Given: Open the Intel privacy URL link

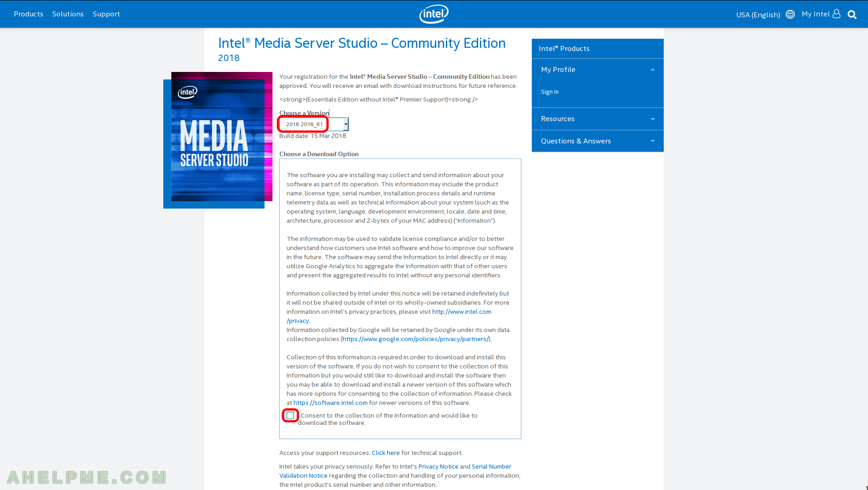Looking at the screenshot, I should tap(462, 312).
